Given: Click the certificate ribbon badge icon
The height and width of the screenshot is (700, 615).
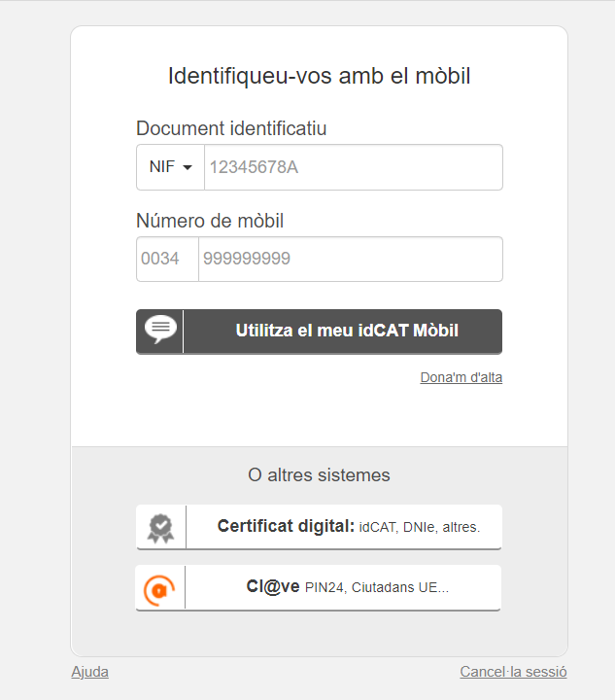Looking at the screenshot, I should coord(160,529).
